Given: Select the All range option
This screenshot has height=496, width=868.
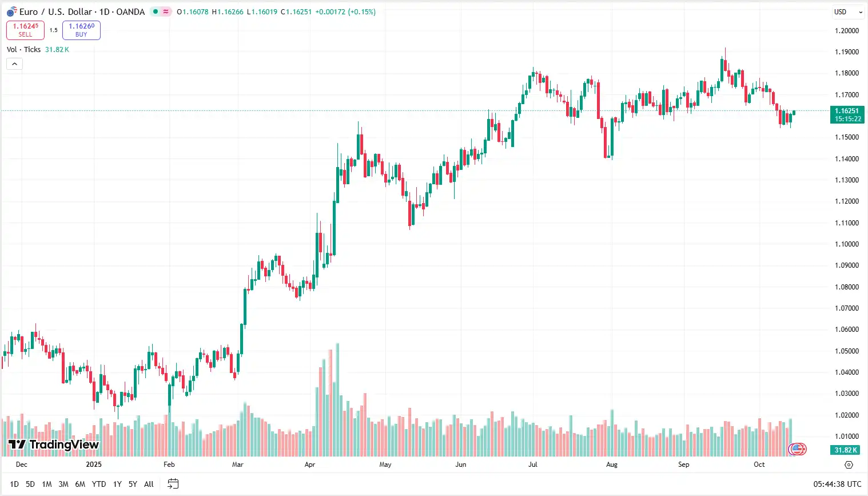Looking at the screenshot, I should coord(148,484).
